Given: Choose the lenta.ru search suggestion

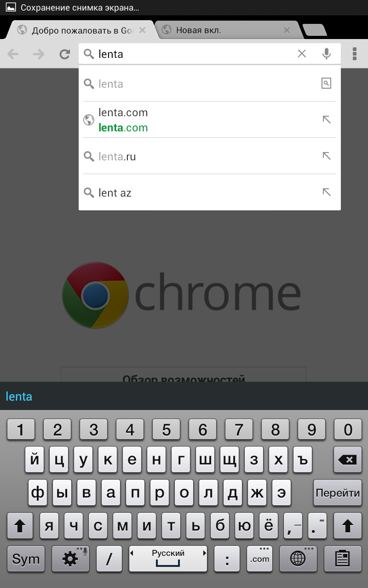Looking at the screenshot, I should click(210, 156).
